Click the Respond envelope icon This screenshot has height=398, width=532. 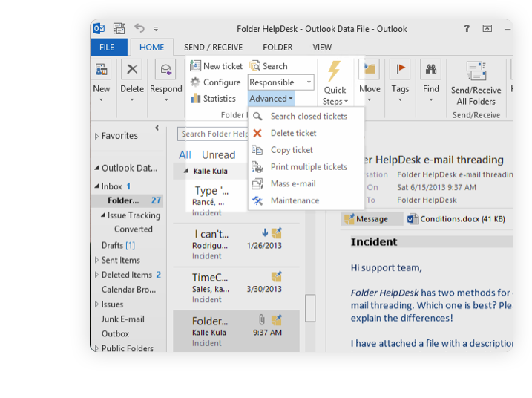click(x=165, y=69)
